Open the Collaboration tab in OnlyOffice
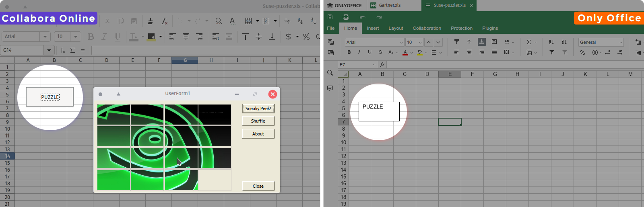 click(427, 28)
